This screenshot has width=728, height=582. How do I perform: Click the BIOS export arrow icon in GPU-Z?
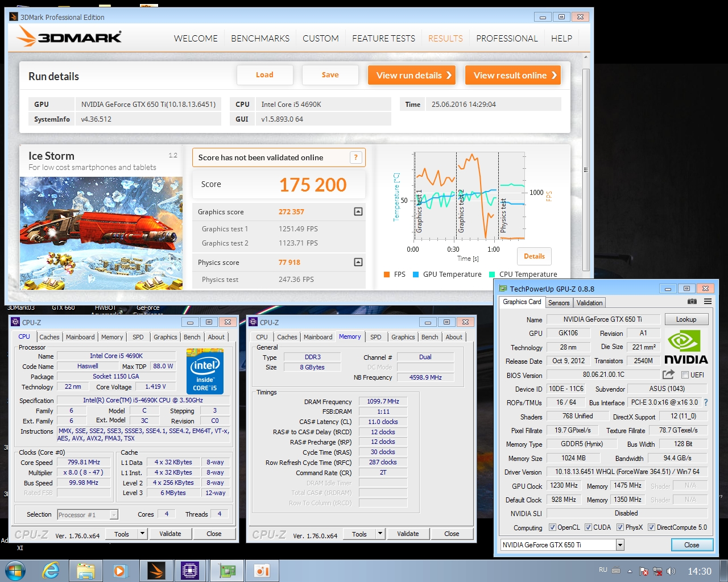(x=668, y=375)
